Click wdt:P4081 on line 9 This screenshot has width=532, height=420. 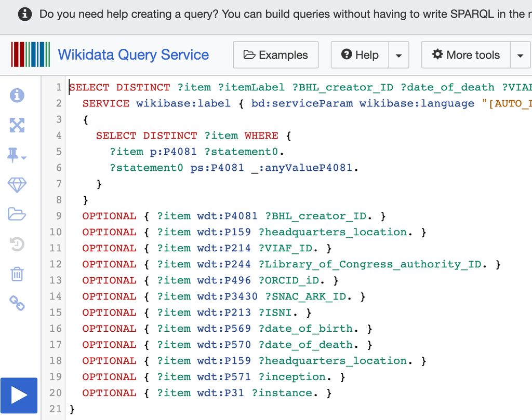[x=228, y=216]
